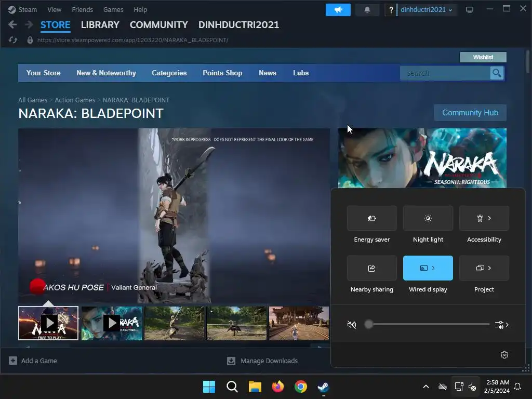Screen dimensions: 532x399
Task: Open dinhductri2021 account dropdown
Action: click(x=426, y=10)
